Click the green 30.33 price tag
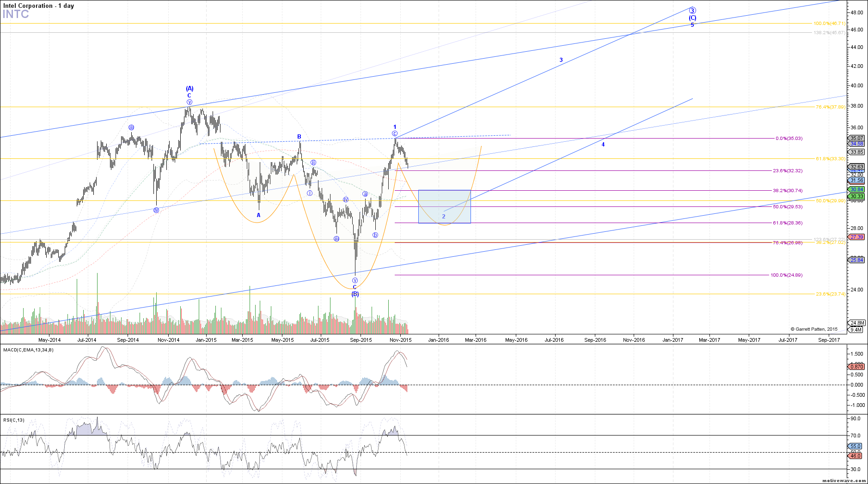868x484 pixels. point(856,196)
